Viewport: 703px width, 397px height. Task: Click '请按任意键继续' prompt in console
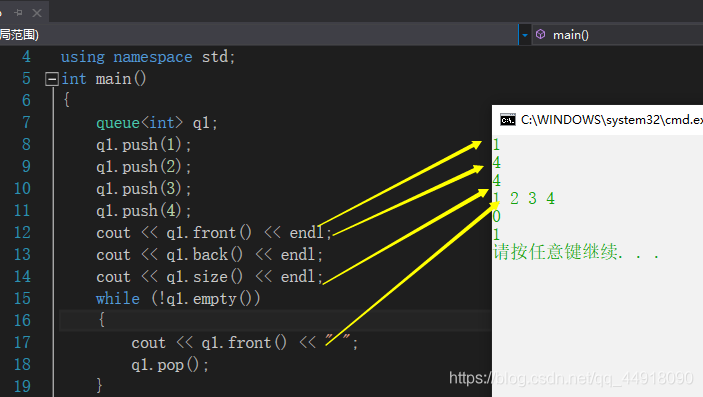click(577, 252)
